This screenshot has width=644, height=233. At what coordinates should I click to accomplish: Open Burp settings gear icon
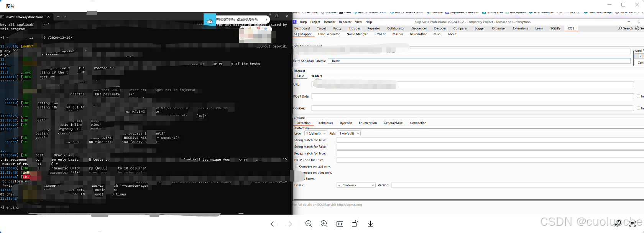(637, 28)
